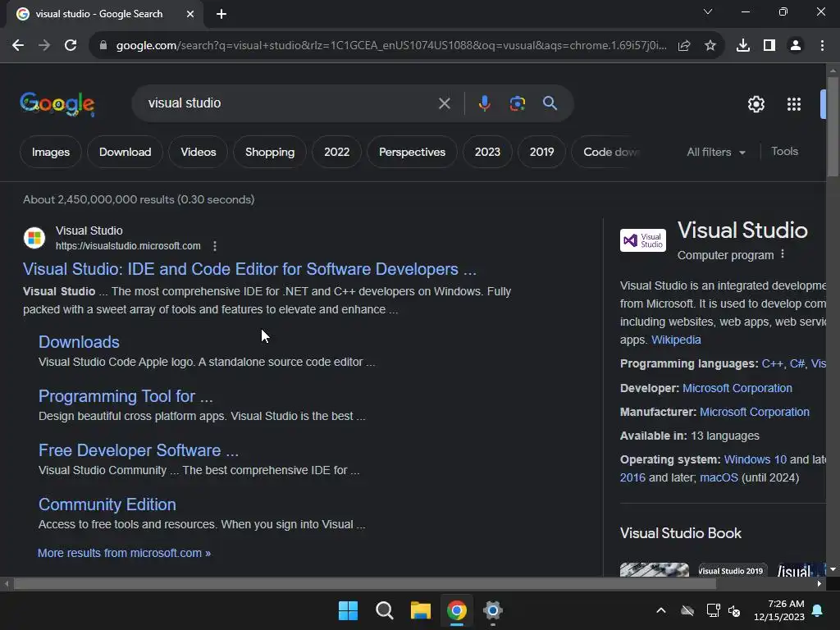Show more results from microsoft.com
Image resolution: width=840 pixels, height=630 pixels.
[x=125, y=553]
